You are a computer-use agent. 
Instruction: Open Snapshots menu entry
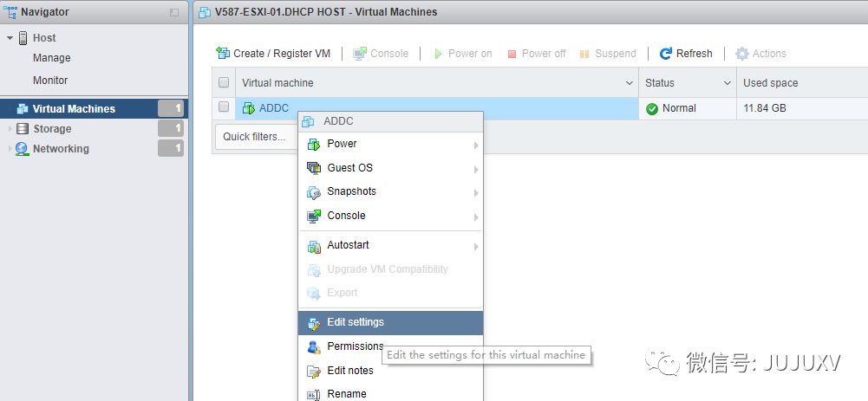pos(391,191)
